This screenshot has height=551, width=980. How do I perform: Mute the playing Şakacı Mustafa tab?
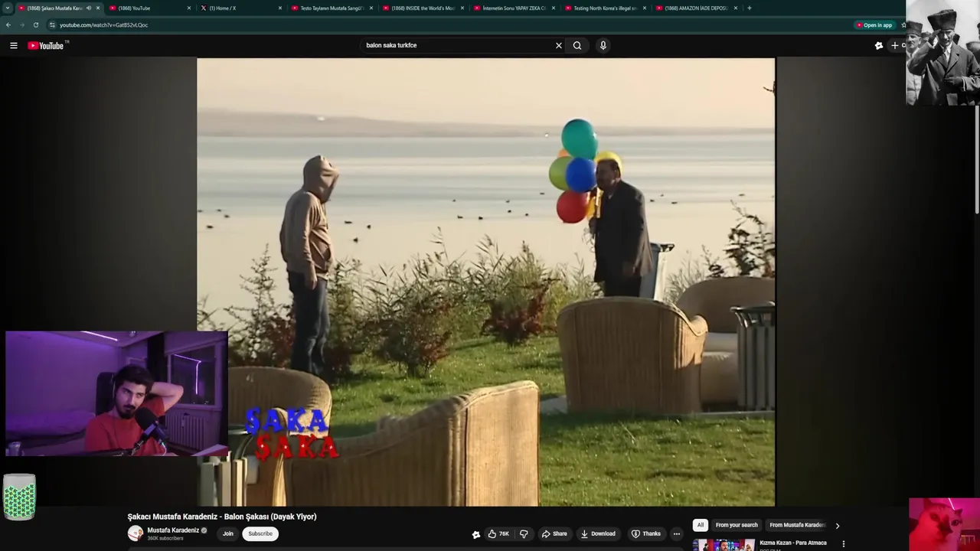pyautogui.click(x=89, y=8)
